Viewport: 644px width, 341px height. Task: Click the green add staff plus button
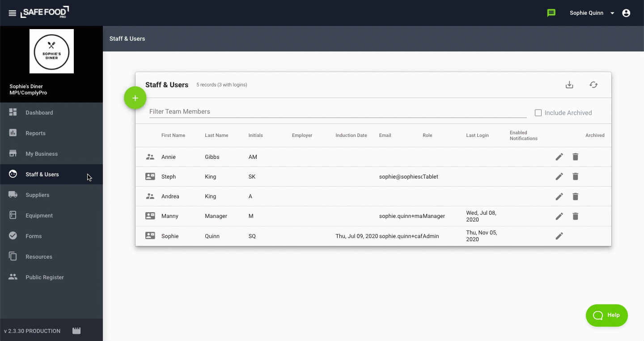(135, 98)
